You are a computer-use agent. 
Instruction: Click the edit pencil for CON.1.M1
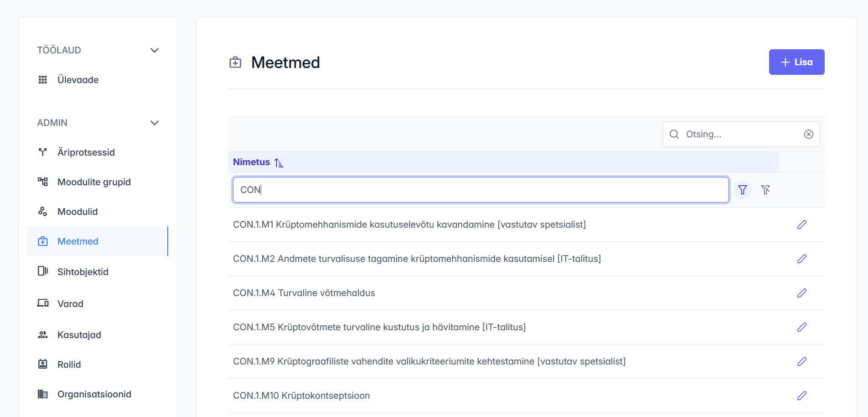tap(802, 224)
